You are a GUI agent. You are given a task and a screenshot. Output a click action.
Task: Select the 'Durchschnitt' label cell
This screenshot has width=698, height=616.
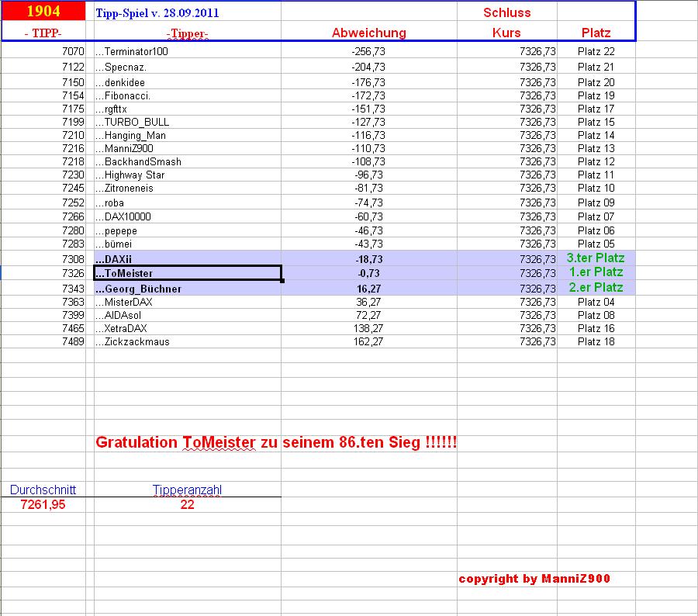coord(43,490)
